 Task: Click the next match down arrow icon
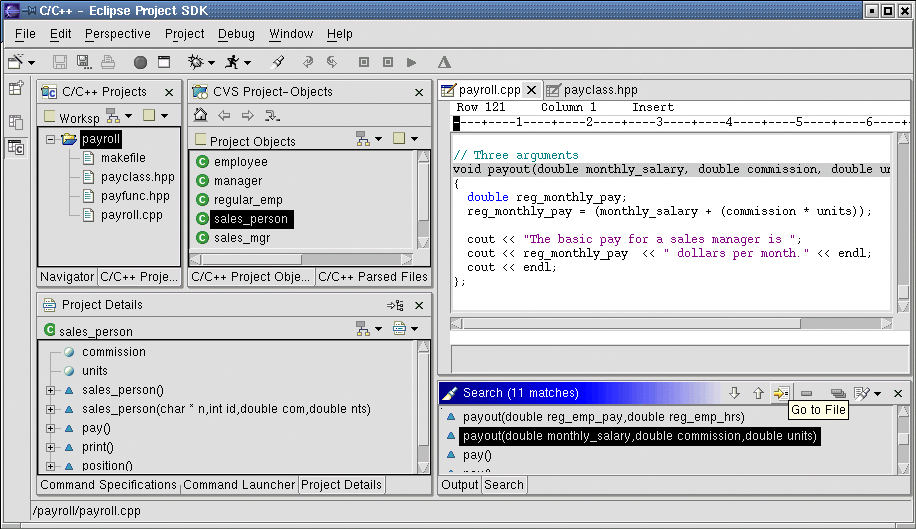(x=734, y=393)
